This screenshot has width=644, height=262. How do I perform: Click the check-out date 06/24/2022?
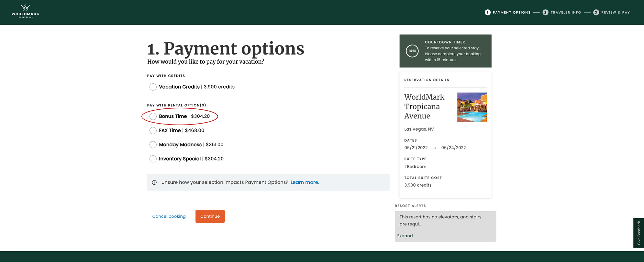click(453, 148)
